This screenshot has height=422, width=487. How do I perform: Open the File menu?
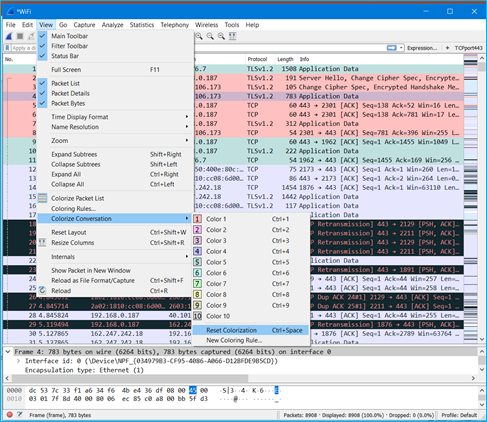(x=11, y=25)
